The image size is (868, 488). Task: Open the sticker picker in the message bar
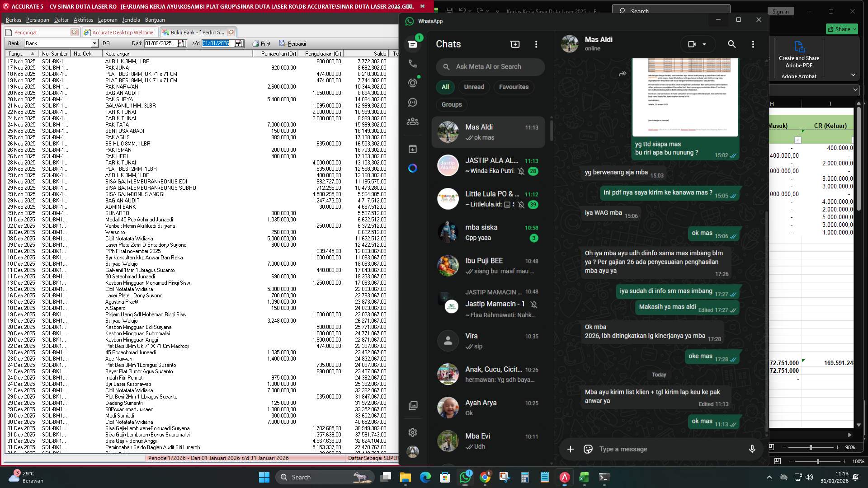(588, 449)
